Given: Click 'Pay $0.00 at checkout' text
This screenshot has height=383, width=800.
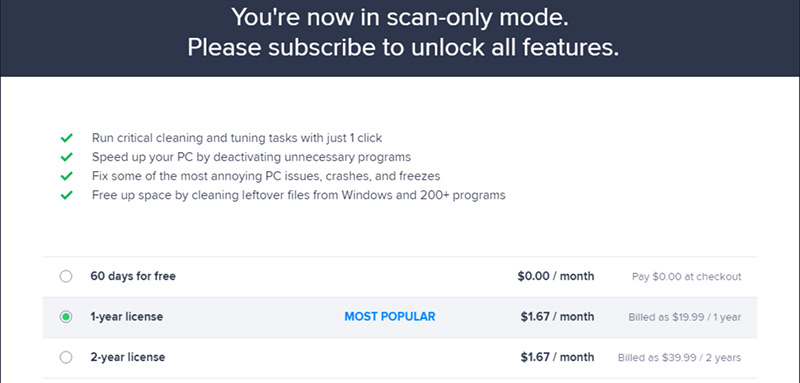Looking at the screenshot, I should click(686, 276).
